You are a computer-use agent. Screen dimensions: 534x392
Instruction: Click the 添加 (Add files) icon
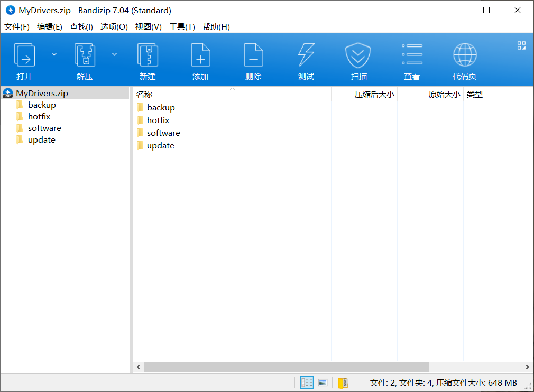tap(200, 55)
